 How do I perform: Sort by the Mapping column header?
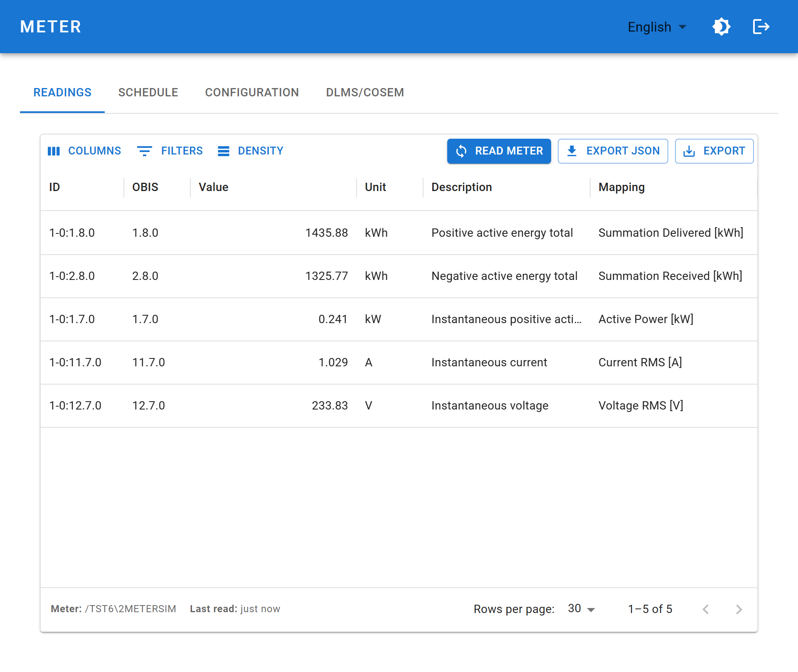(622, 187)
